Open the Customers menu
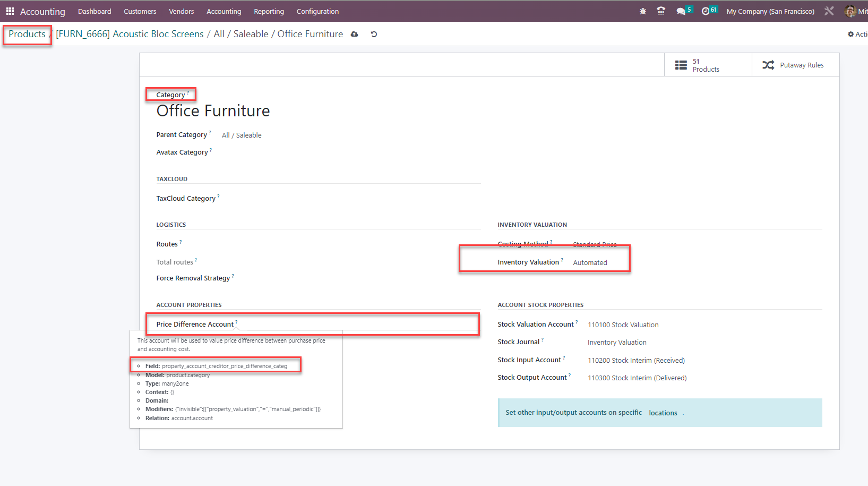The height and width of the screenshot is (486, 868). (x=140, y=11)
